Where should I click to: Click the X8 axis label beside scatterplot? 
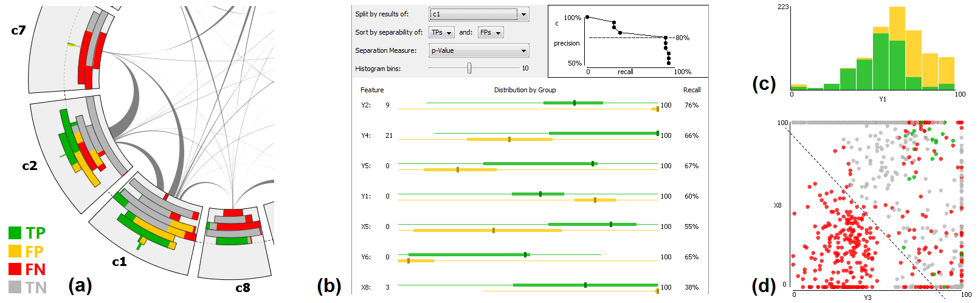[778, 205]
